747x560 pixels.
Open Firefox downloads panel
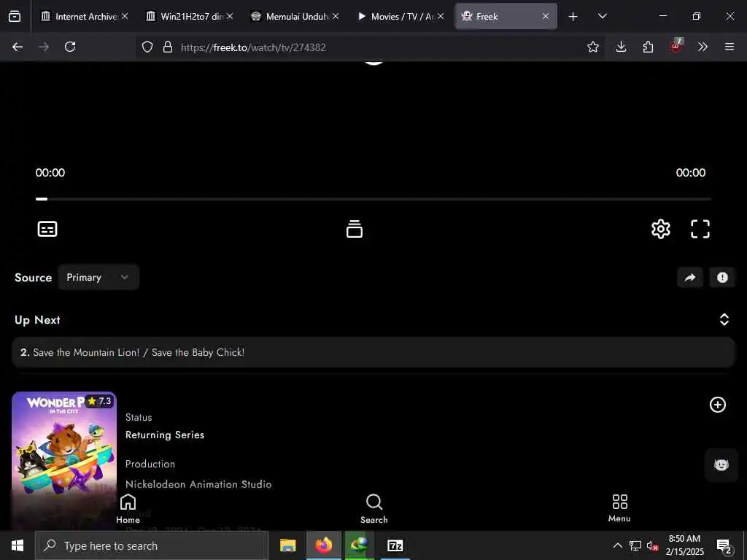pyautogui.click(x=621, y=47)
